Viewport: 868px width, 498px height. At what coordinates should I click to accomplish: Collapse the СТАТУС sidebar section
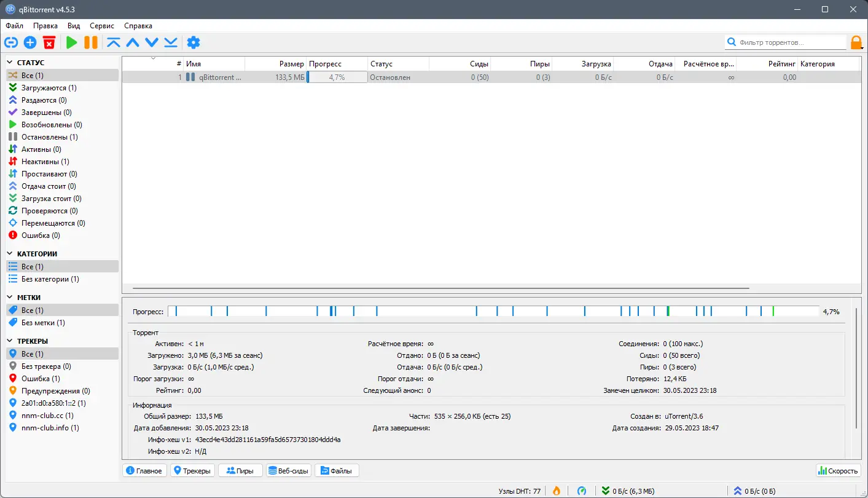point(10,63)
